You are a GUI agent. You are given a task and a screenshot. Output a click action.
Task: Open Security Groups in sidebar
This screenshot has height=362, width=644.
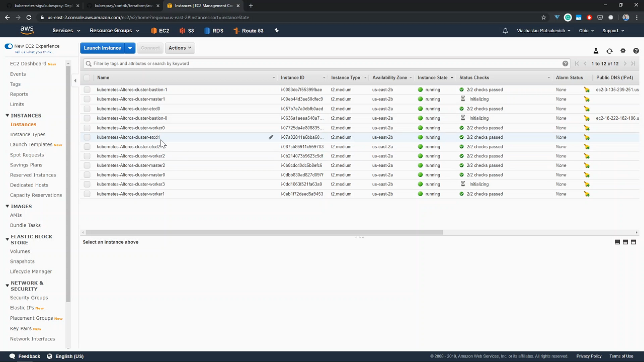(x=29, y=298)
